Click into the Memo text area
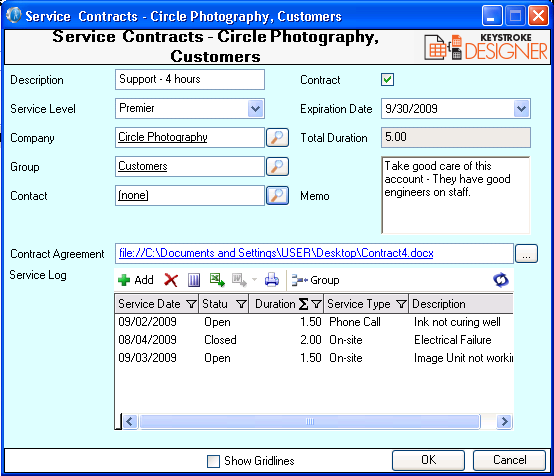 [x=456, y=195]
